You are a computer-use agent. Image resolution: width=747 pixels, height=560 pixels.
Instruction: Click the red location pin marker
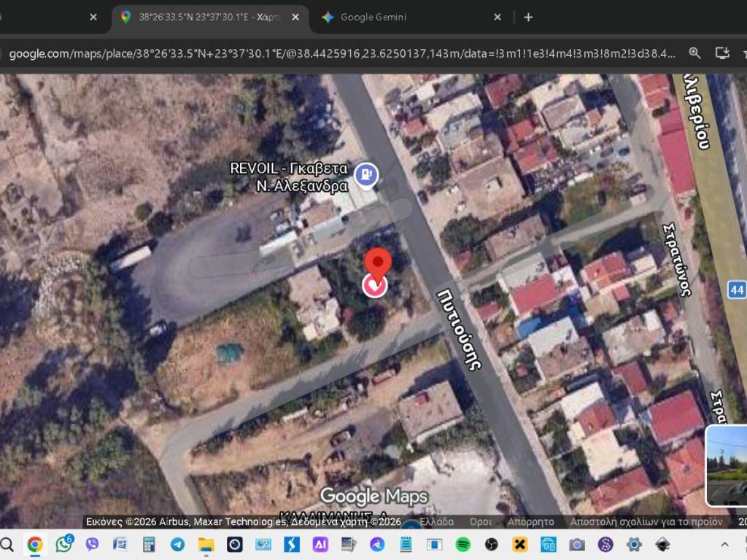pyautogui.click(x=377, y=262)
